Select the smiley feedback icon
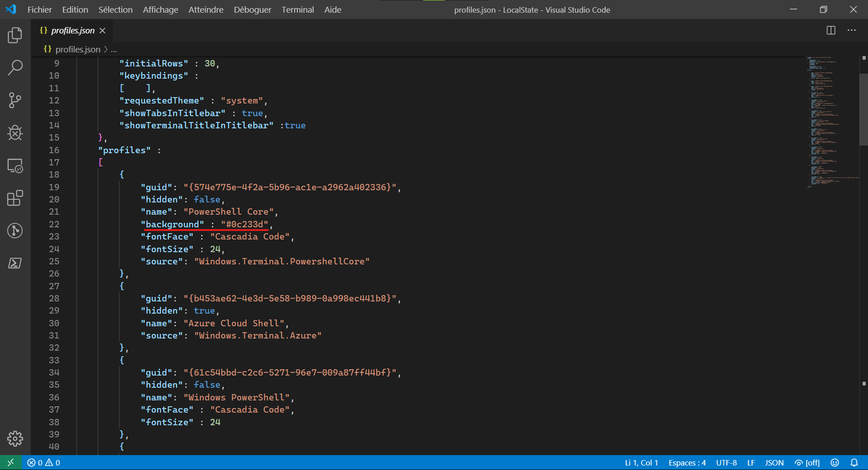This screenshot has height=470, width=868. coord(834,462)
